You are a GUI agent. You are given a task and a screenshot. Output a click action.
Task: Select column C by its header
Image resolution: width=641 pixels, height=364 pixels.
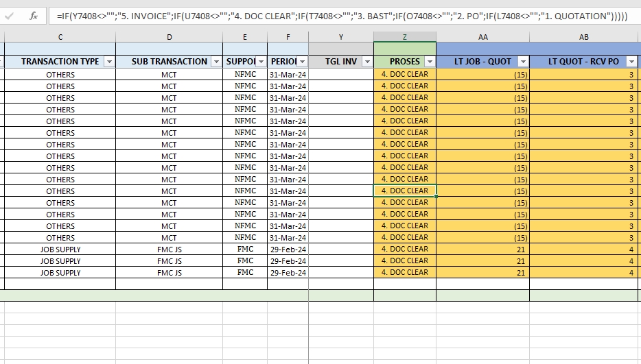point(60,37)
